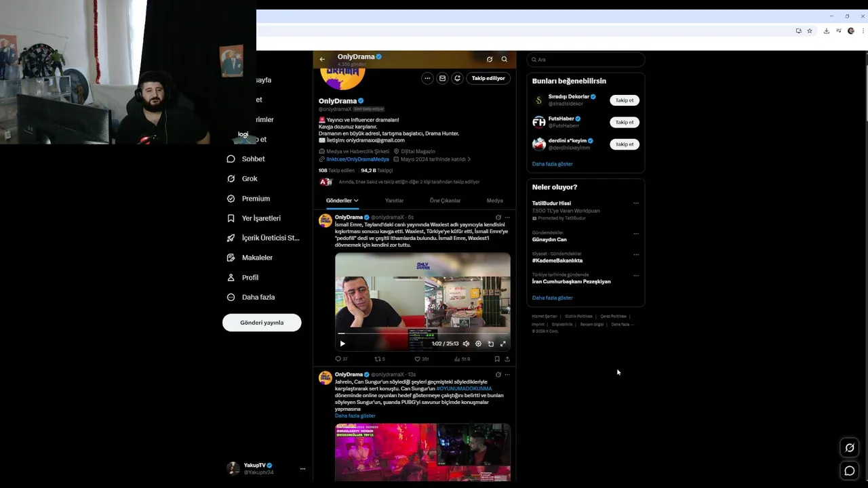Message OnlyDrama via the envelope button

(x=442, y=79)
